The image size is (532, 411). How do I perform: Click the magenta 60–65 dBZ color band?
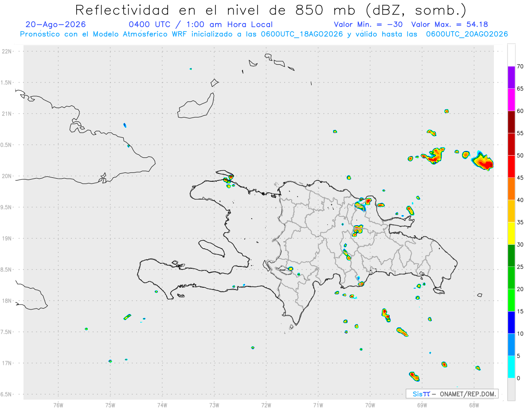pyautogui.click(x=511, y=99)
